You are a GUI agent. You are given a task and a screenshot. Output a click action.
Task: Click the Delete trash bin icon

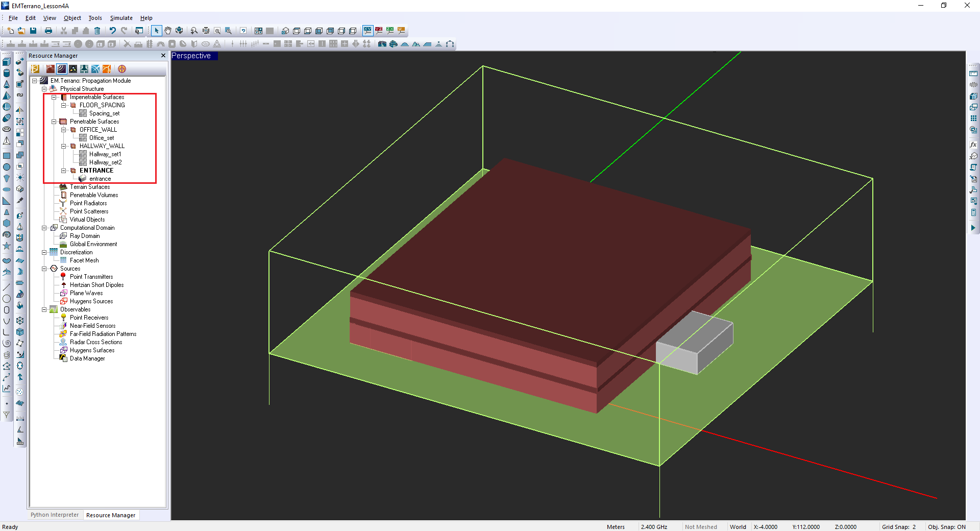pos(97,31)
